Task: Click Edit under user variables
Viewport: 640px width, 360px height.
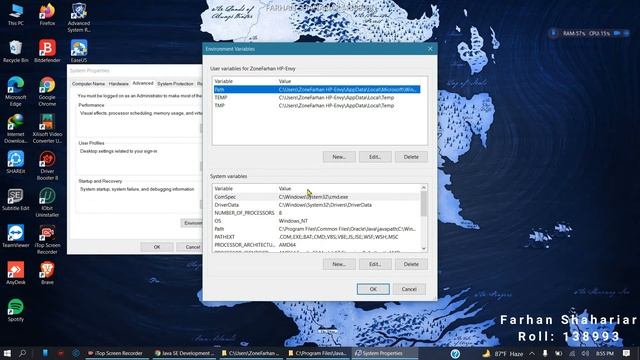Action: pyautogui.click(x=375, y=157)
